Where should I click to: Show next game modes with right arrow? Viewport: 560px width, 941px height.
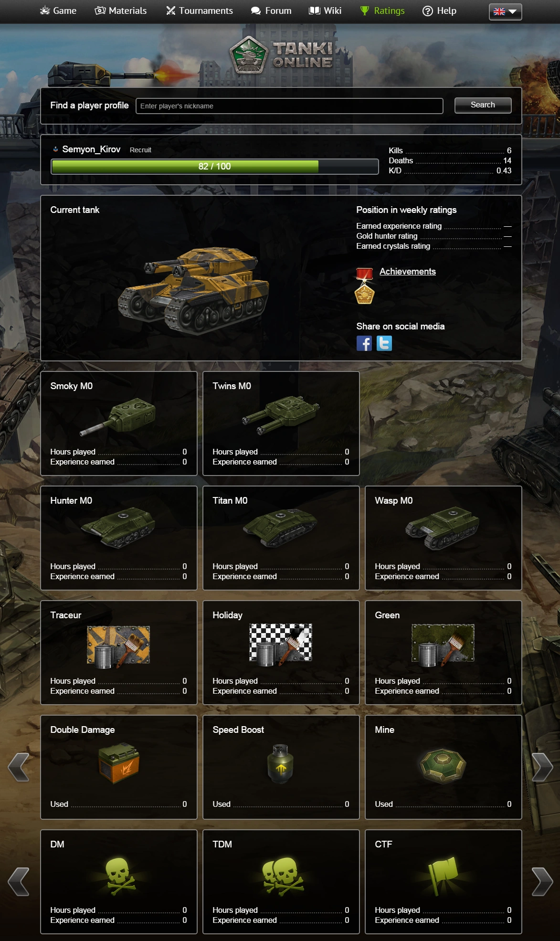pyautogui.click(x=542, y=882)
